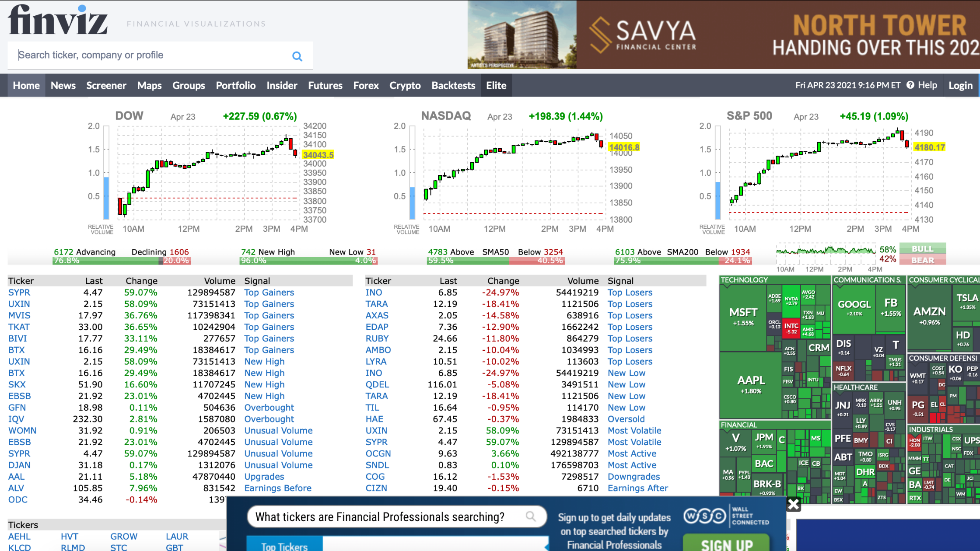The width and height of the screenshot is (980, 551).
Task: Switch to the Maps tab
Action: [150, 85]
